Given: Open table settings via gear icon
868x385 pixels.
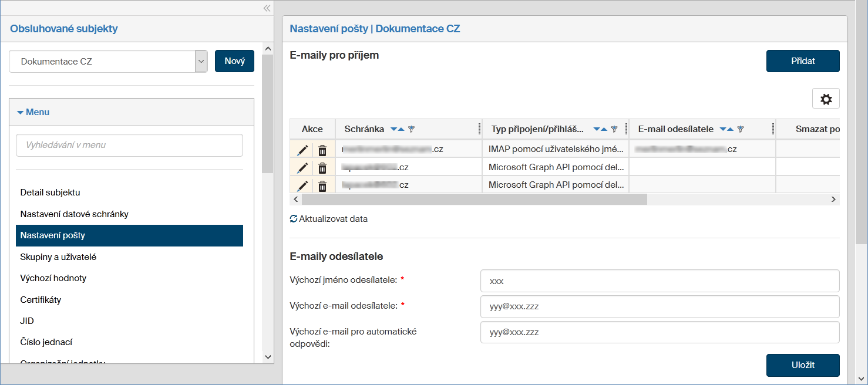Looking at the screenshot, I should tap(826, 99).
